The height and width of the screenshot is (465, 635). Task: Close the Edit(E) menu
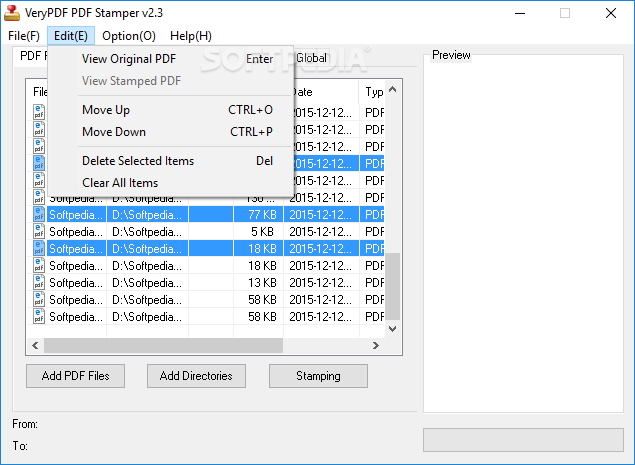coord(71,36)
